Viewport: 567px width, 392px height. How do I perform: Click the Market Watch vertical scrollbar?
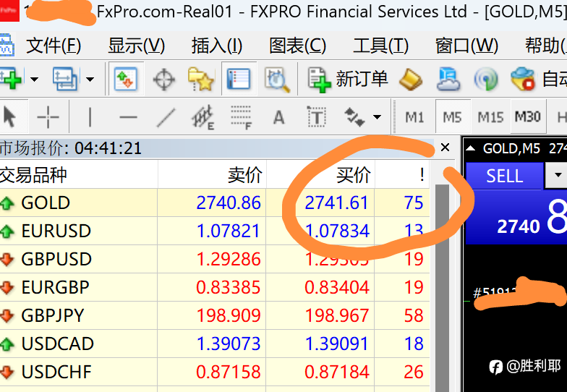tap(442, 288)
